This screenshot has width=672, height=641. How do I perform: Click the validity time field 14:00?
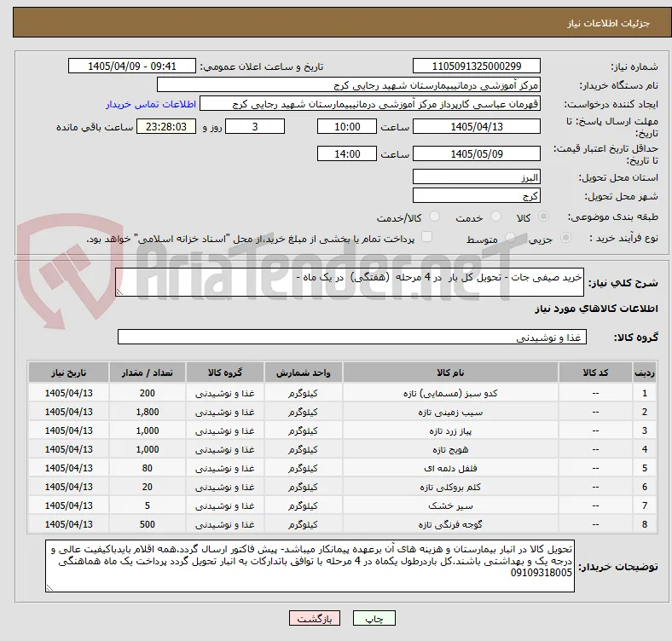[347, 153]
